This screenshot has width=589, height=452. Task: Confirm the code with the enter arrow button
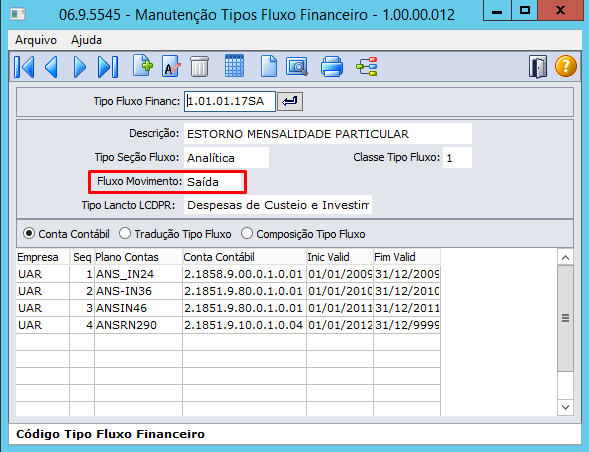click(290, 101)
